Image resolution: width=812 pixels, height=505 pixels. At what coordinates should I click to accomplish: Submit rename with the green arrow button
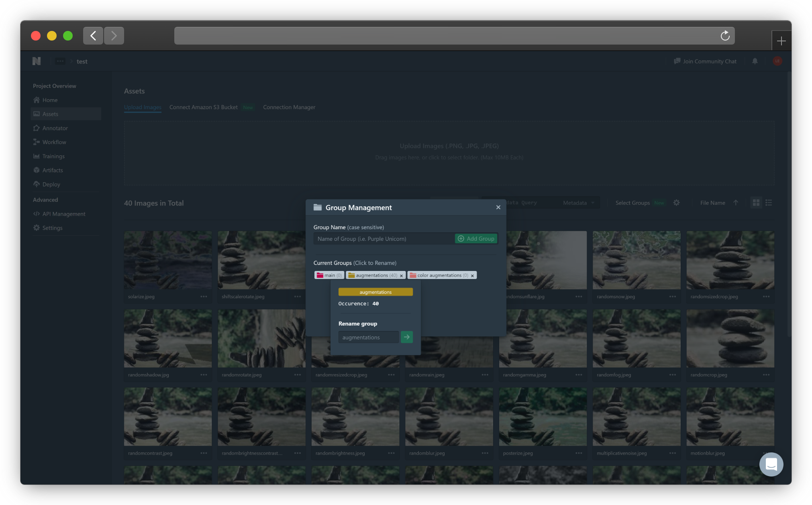(406, 337)
